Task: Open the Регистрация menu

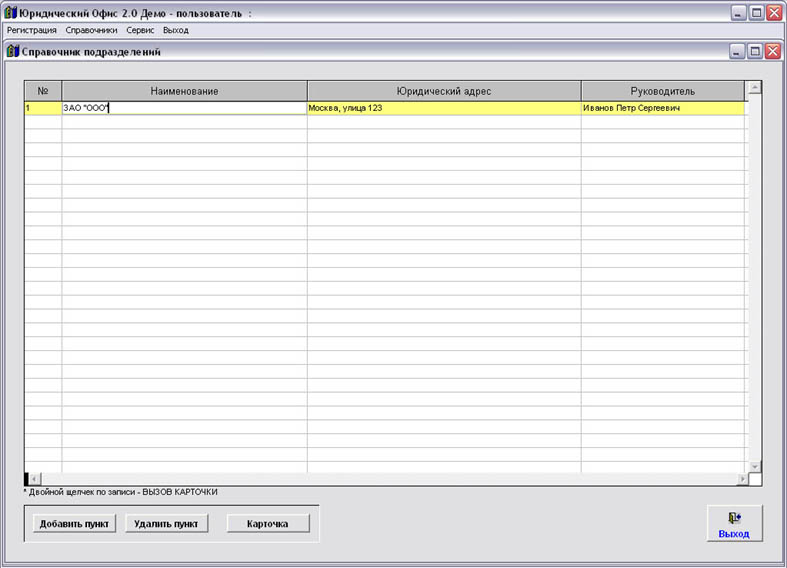Action: [32, 30]
